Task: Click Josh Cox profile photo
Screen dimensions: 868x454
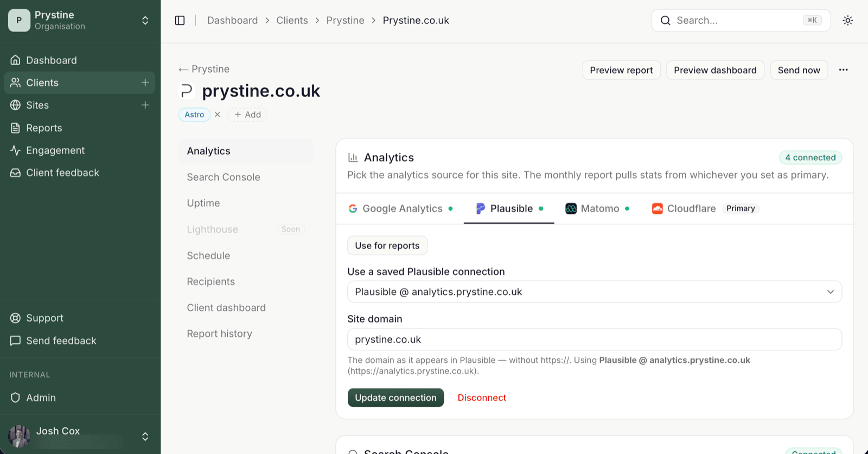Action: 19,436
